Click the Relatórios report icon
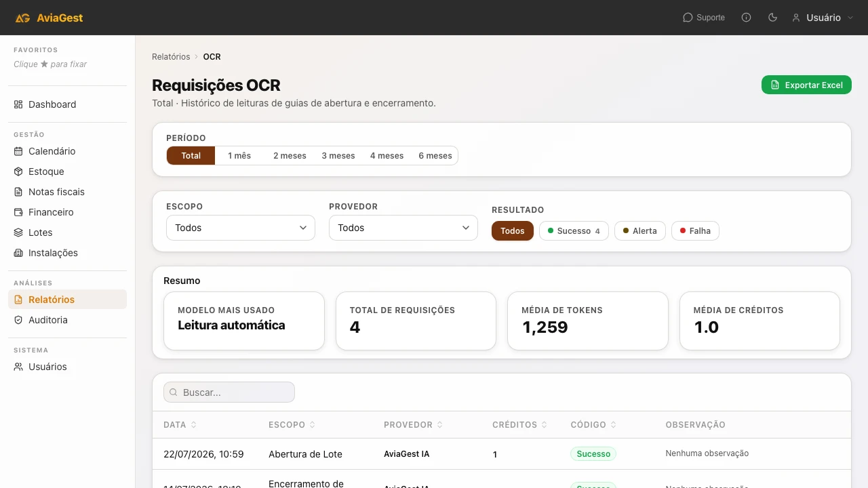Screen dimensions: 868x488 click(18, 300)
